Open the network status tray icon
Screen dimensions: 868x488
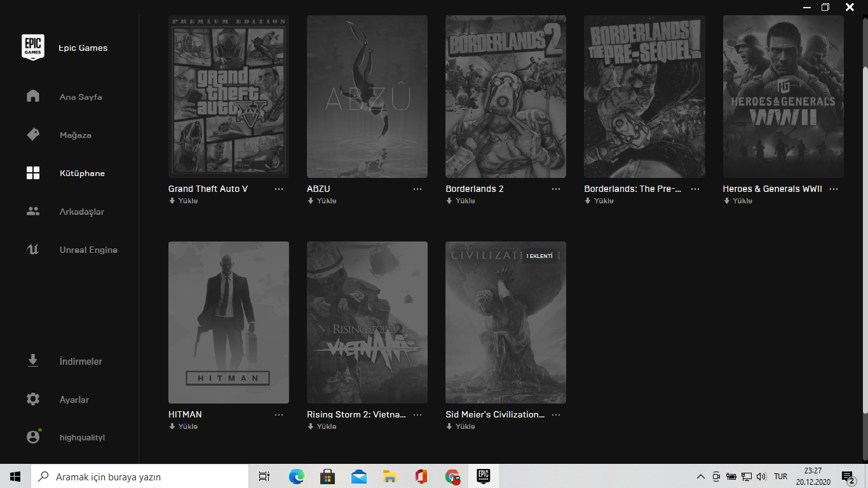[x=747, y=477]
